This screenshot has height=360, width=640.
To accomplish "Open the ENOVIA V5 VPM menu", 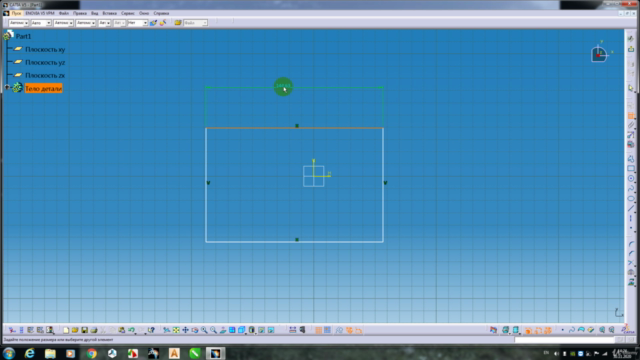I will tap(40, 13).
